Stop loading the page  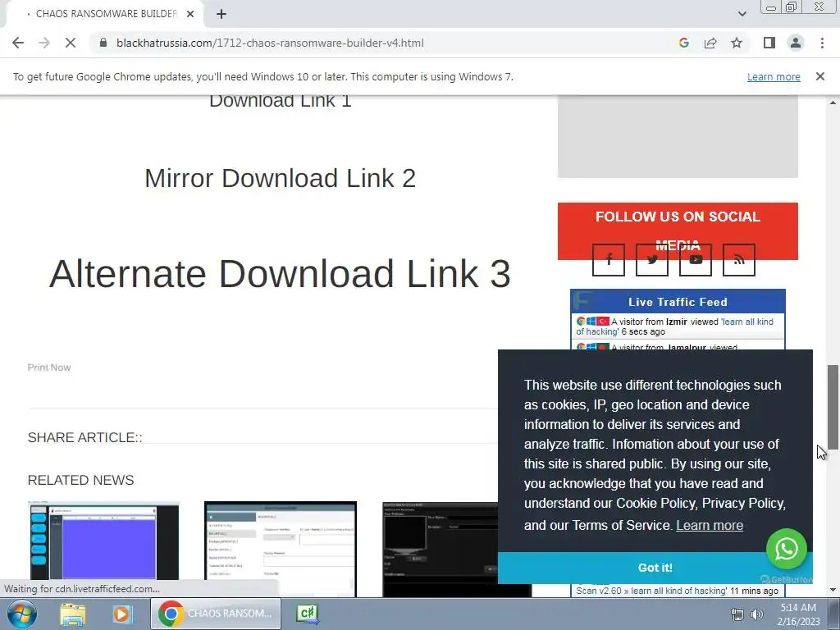tap(71, 43)
